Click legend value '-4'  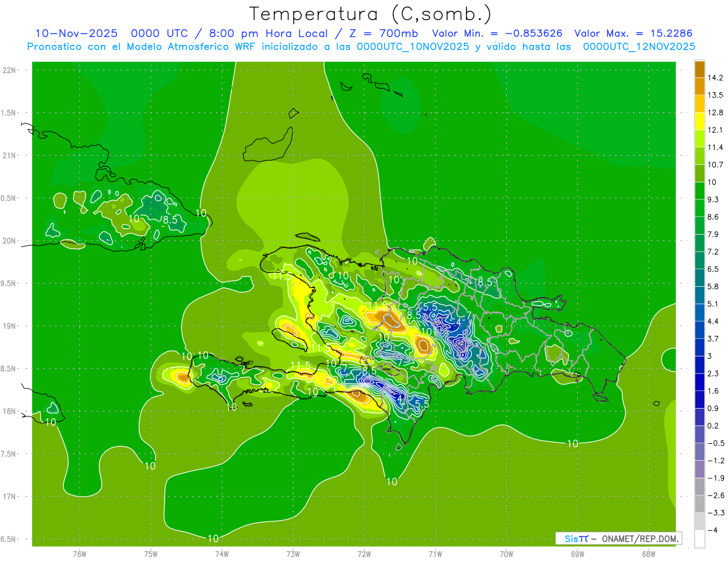click(x=712, y=530)
